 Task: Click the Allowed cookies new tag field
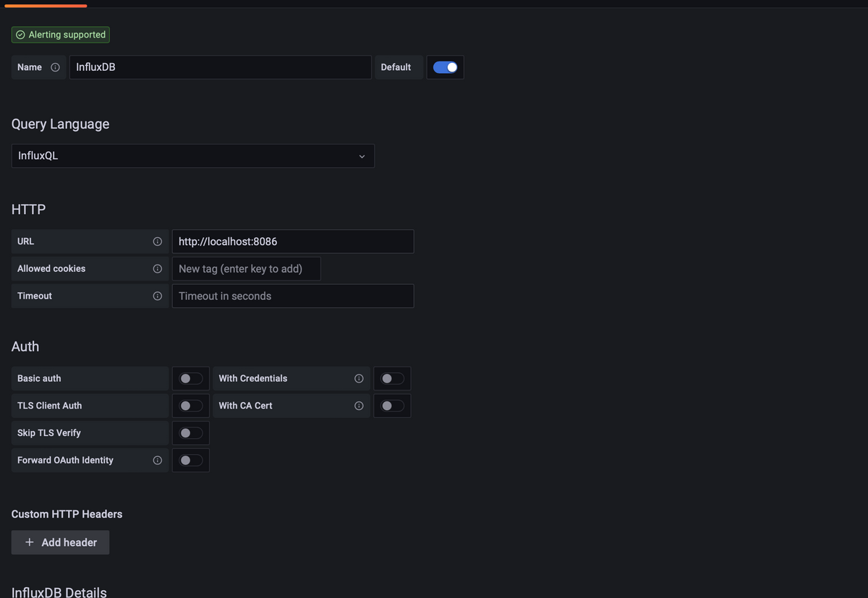(x=246, y=269)
